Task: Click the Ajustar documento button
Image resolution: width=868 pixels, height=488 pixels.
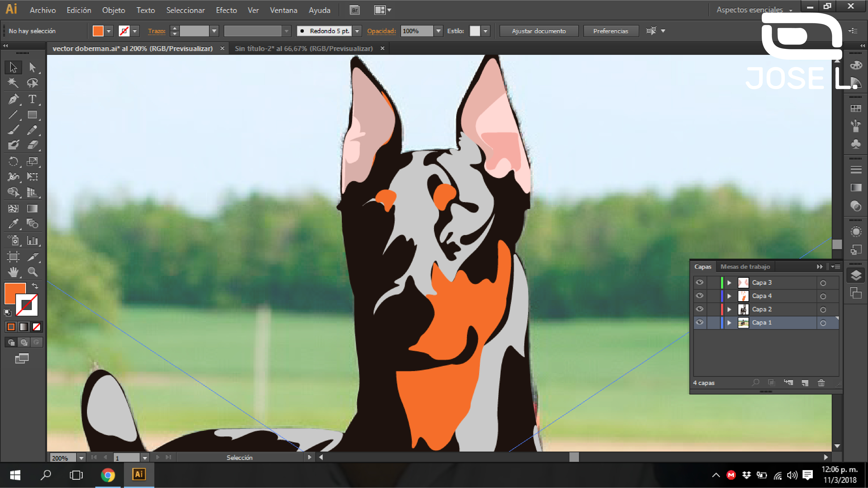Action: point(539,31)
